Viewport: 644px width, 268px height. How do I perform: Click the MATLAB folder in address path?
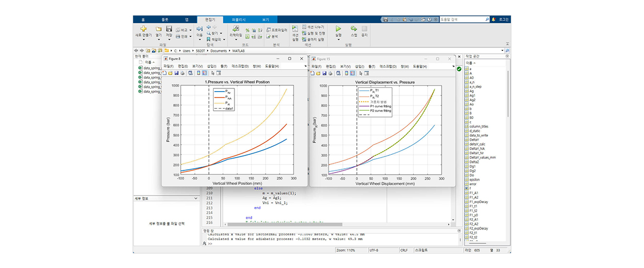(238, 50)
